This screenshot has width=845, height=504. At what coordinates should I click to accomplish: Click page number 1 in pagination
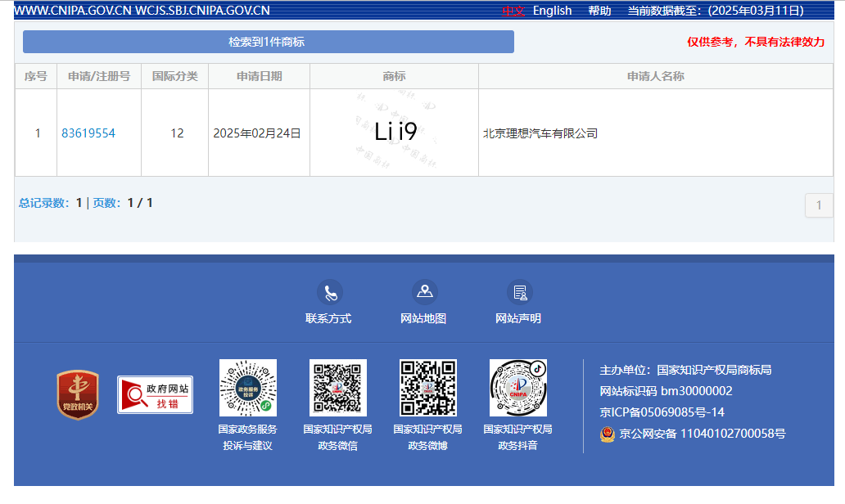tap(819, 205)
